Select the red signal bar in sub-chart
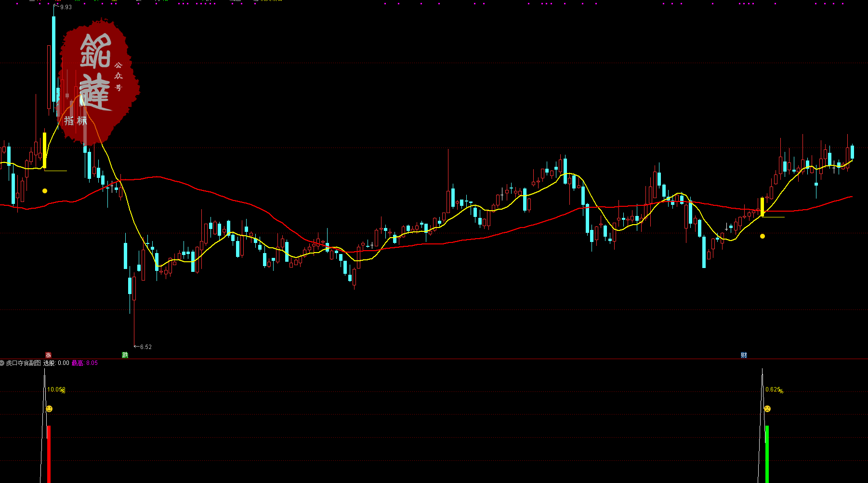The width and height of the screenshot is (868, 483). pos(49,453)
